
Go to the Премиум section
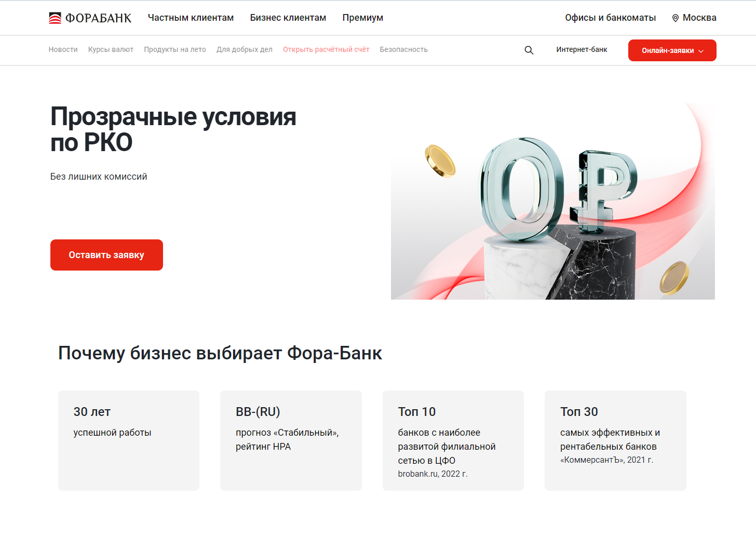362,18
